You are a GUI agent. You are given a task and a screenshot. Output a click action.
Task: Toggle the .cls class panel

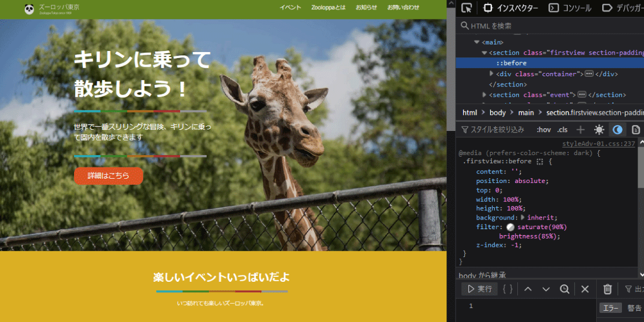click(x=562, y=129)
